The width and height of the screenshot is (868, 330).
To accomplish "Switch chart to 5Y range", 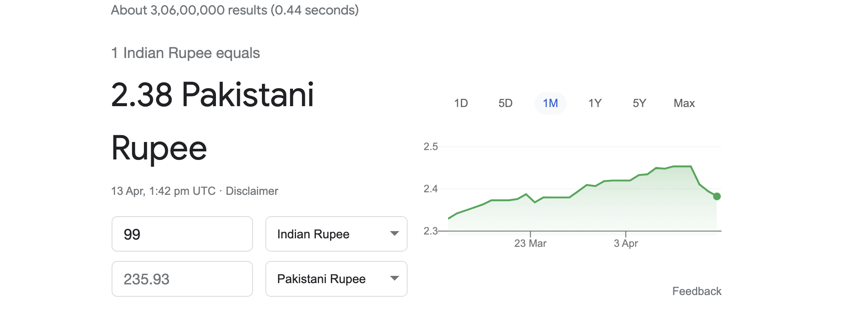I will (x=639, y=103).
